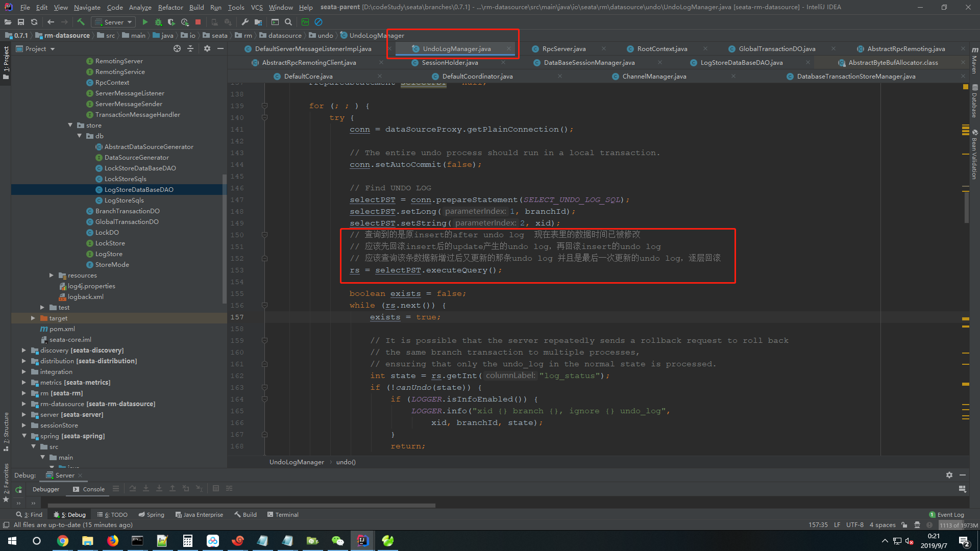Expand the target folder
The image size is (980, 551).
[33, 318]
